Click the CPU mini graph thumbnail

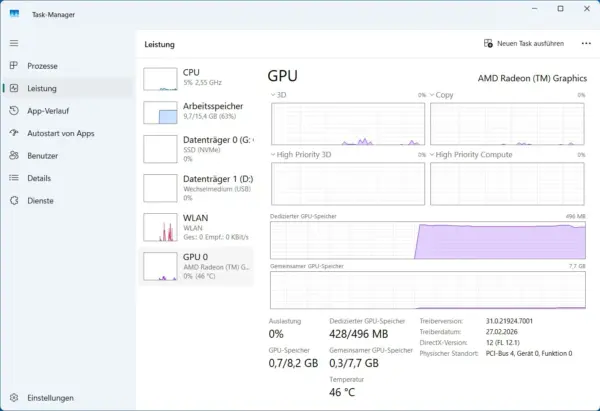[x=160, y=79]
